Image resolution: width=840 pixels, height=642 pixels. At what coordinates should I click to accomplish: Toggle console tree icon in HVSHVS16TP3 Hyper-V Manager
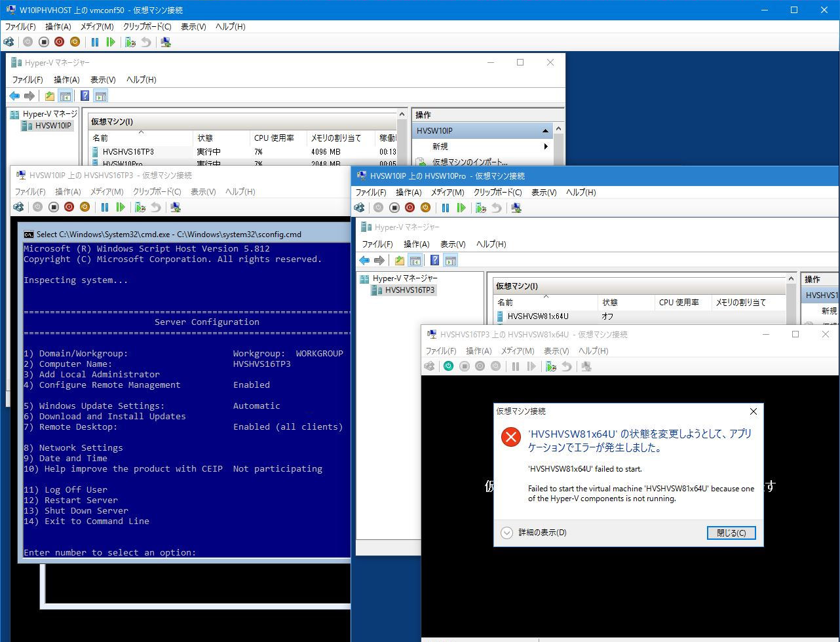point(415,260)
